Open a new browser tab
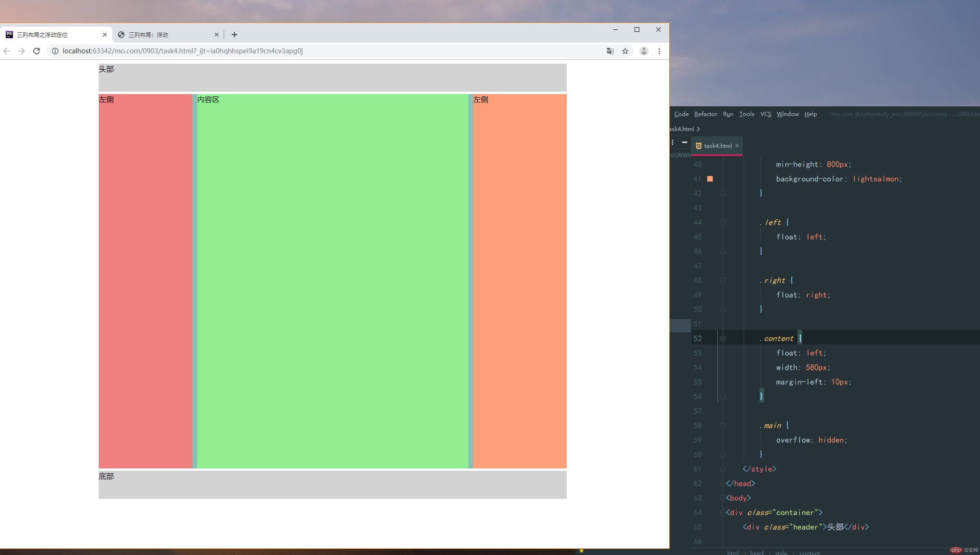 coord(234,35)
